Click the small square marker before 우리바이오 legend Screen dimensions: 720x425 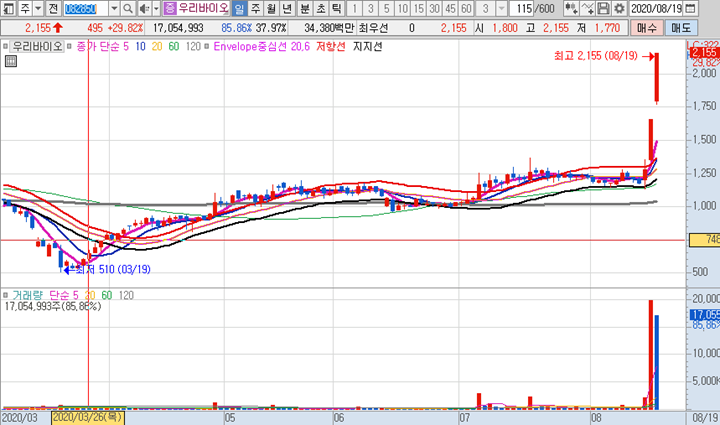tap(6, 46)
